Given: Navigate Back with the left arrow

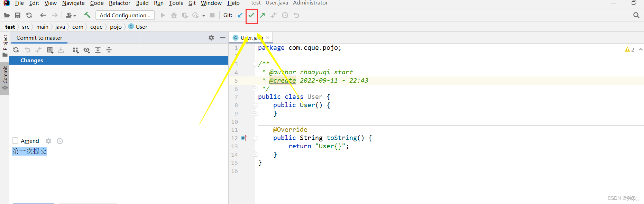Looking at the screenshot, I should pos(43,15).
